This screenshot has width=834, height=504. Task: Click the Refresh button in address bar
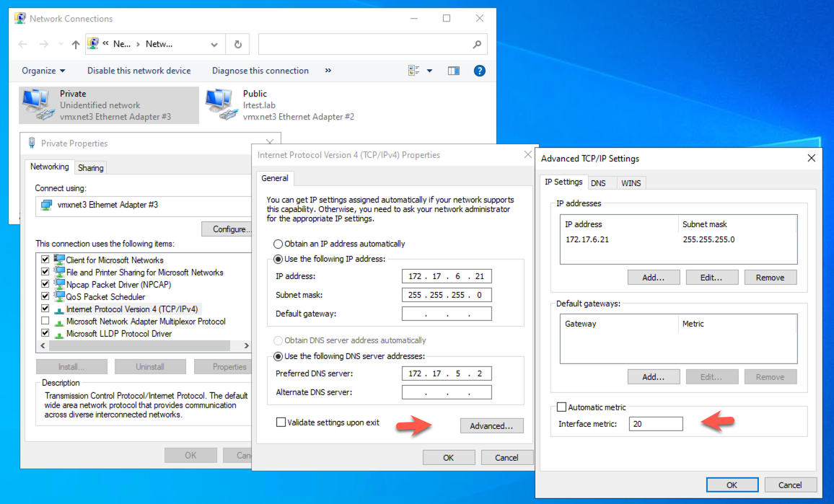point(238,44)
